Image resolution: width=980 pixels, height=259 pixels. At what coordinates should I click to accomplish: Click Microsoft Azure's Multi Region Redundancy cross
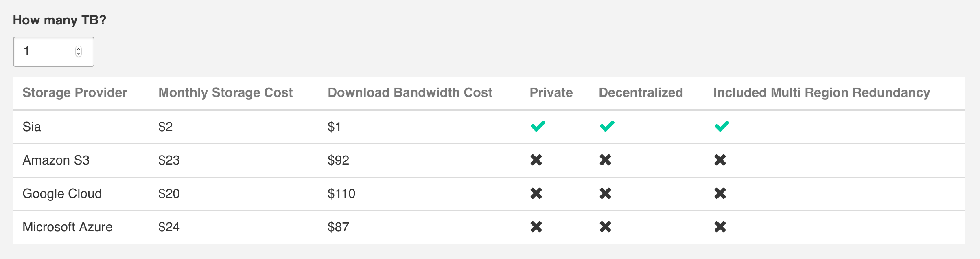click(x=720, y=227)
